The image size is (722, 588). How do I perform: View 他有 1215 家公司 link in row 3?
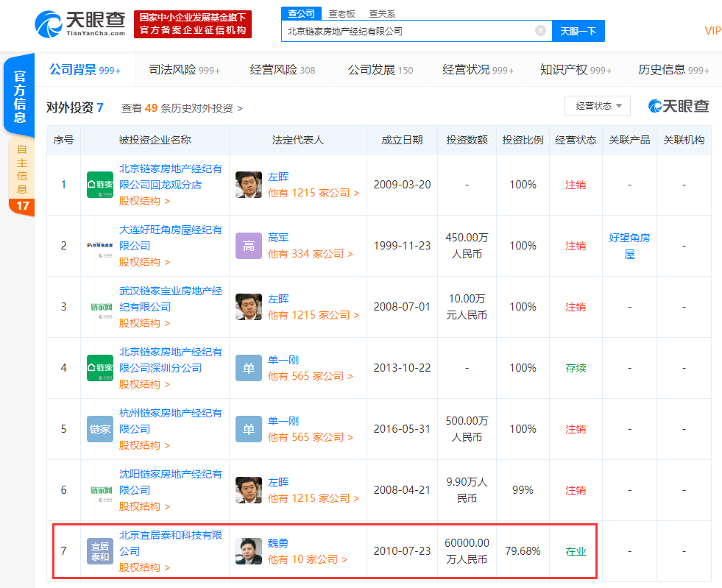[x=313, y=315]
